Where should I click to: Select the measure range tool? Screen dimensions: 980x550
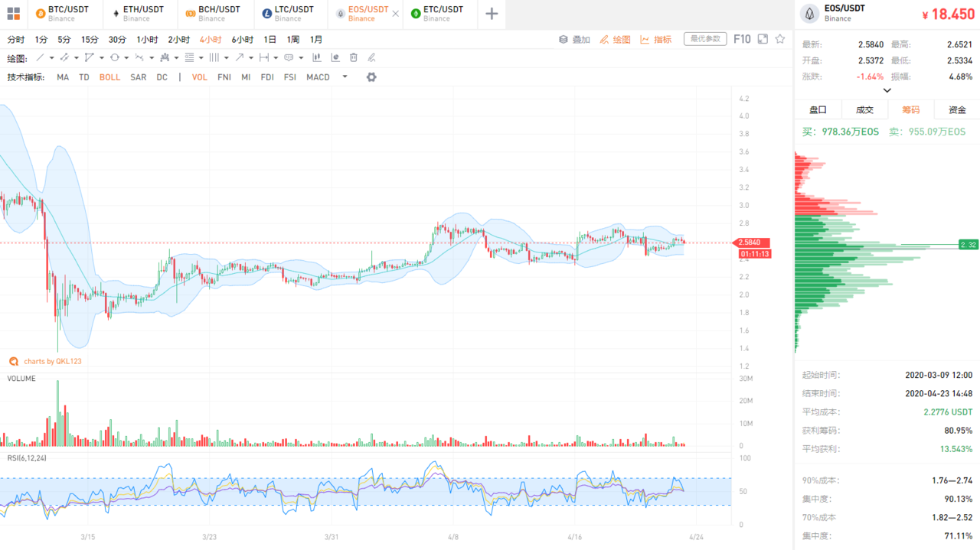tap(263, 57)
